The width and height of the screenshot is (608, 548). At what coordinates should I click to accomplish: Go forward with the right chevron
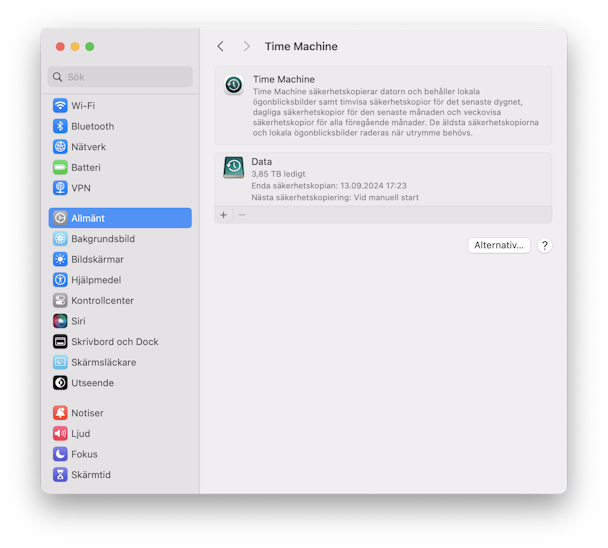pyautogui.click(x=247, y=47)
